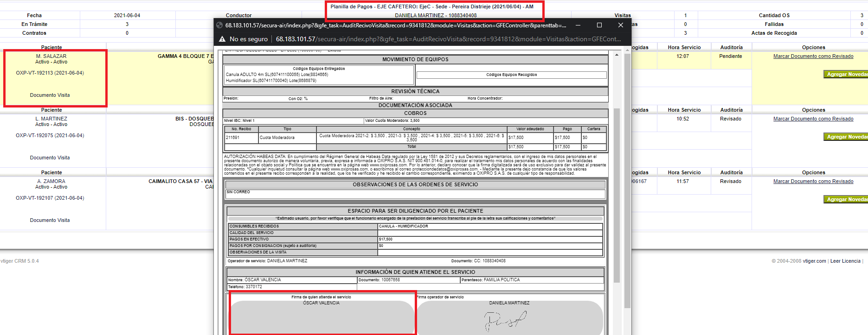Click the REVISIÓN TÉCNICA section header
This screenshot has height=335, width=868.
(x=415, y=91)
